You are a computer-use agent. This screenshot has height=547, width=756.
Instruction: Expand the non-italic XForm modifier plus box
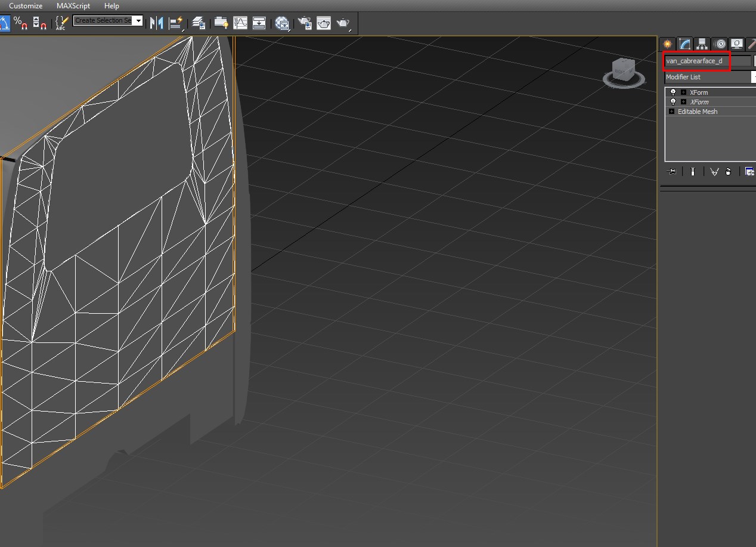[683, 92]
